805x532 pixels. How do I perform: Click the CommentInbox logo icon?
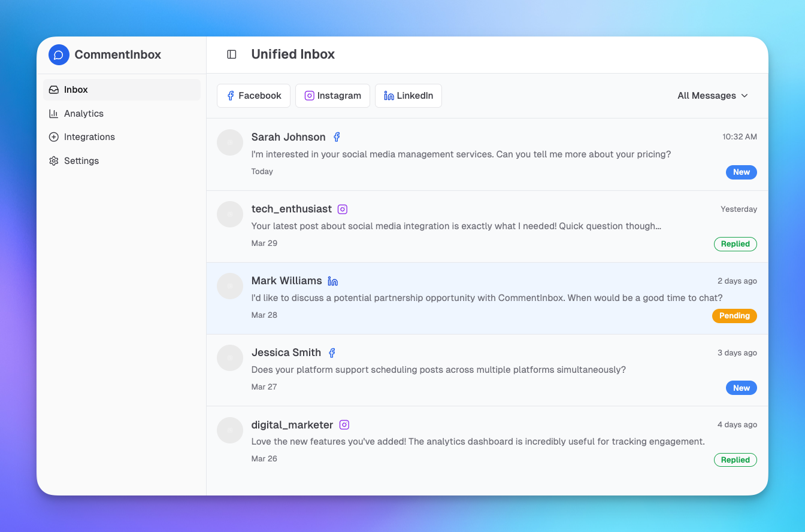[58, 54]
